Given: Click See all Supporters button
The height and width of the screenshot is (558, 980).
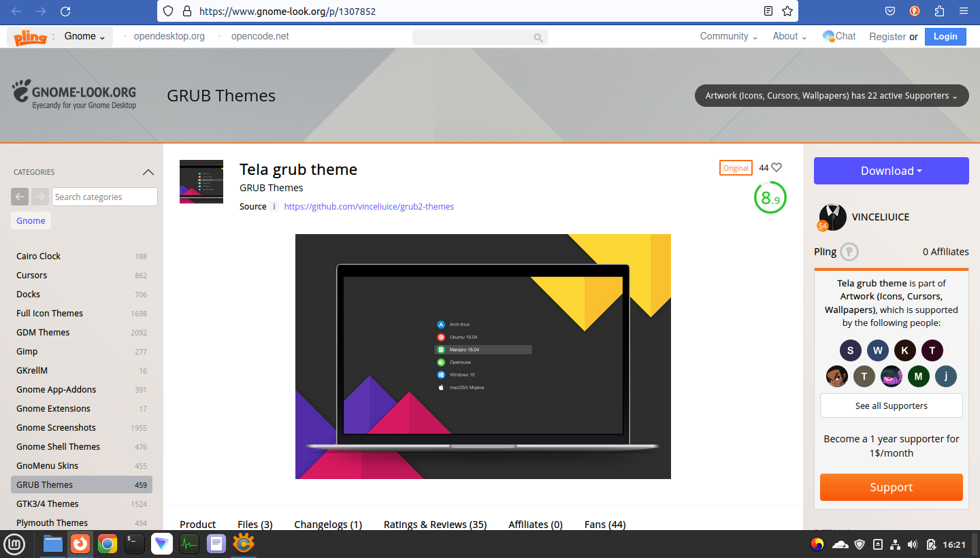Looking at the screenshot, I should tap(892, 406).
